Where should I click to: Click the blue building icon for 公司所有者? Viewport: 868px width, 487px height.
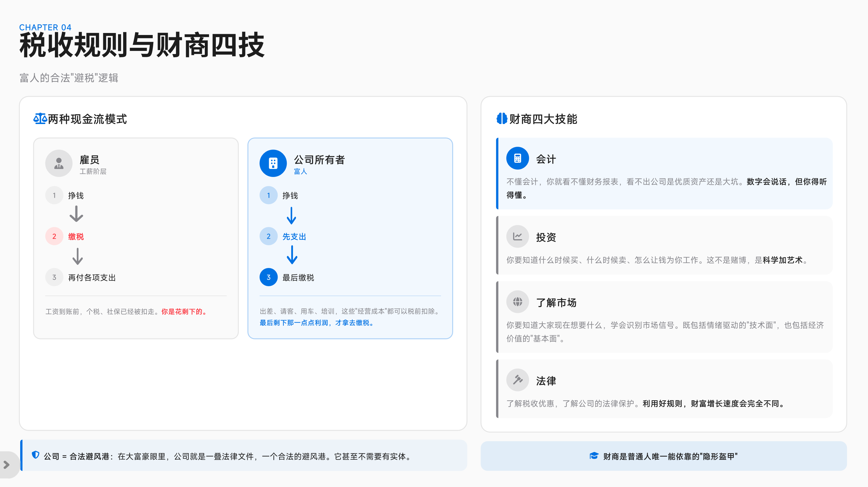pos(273,163)
